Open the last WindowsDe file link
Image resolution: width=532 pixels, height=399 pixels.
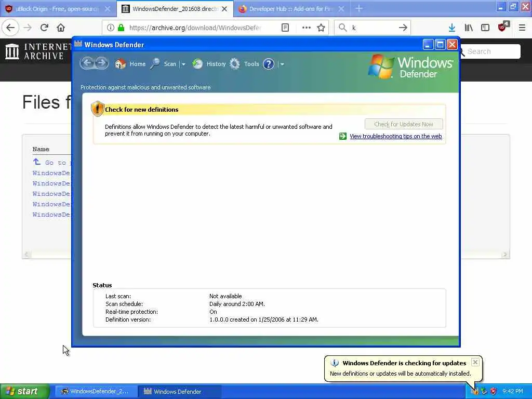[x=51, y=215]
